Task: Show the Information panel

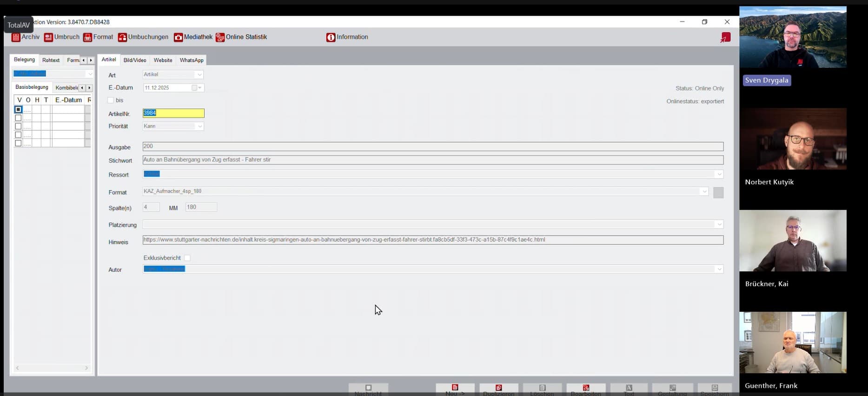Action: (x=347, y=37)
